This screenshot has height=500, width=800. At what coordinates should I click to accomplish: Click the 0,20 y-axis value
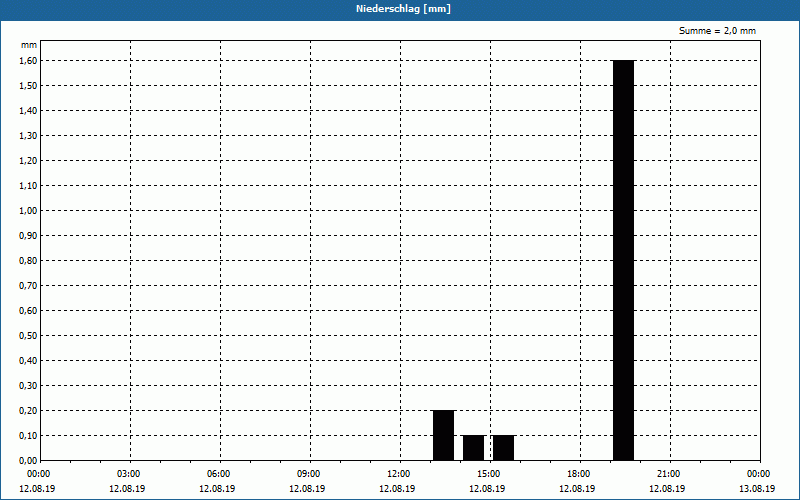click(28, 410)
